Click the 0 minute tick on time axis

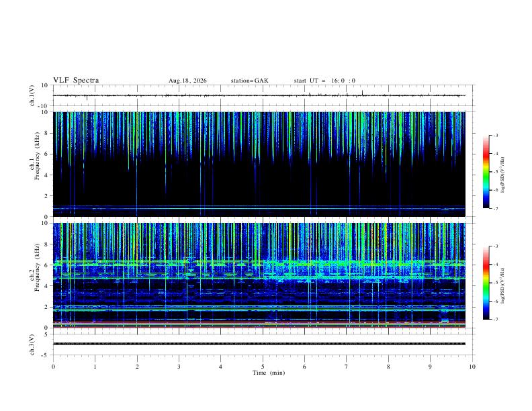53,367
